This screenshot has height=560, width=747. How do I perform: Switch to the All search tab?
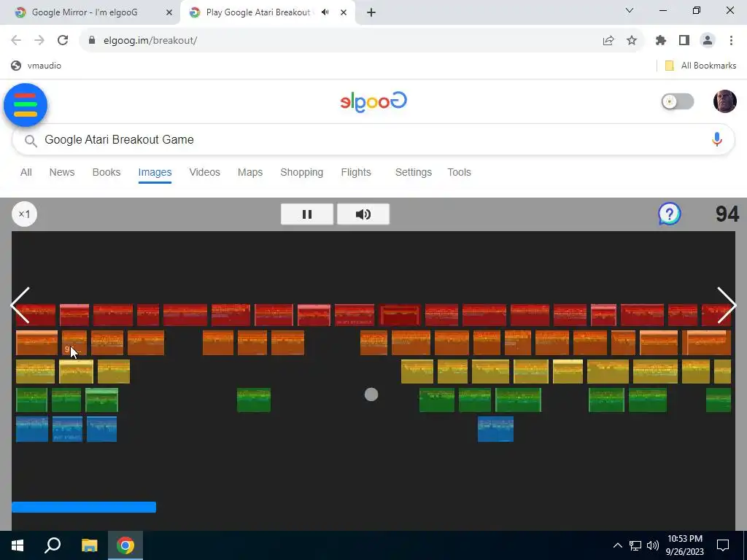point(26,172)
